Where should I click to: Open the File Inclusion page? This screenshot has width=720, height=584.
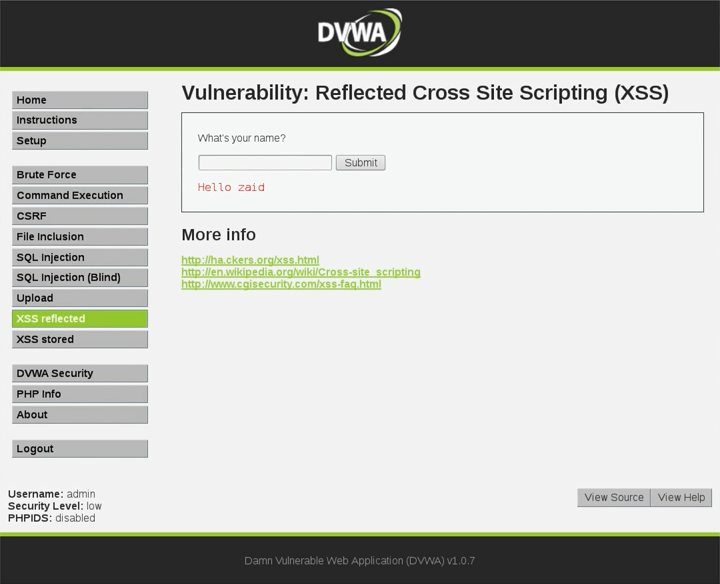tap(80, 237)
